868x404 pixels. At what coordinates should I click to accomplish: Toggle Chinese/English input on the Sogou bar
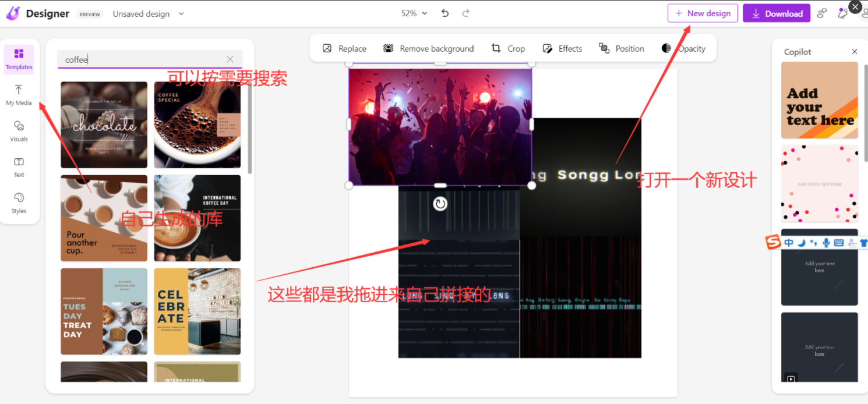[789, 243]
